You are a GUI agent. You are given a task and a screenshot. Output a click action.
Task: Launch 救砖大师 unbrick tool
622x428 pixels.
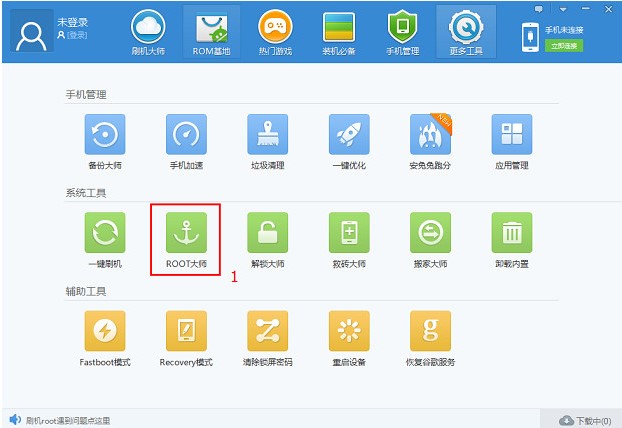point(349,233)
